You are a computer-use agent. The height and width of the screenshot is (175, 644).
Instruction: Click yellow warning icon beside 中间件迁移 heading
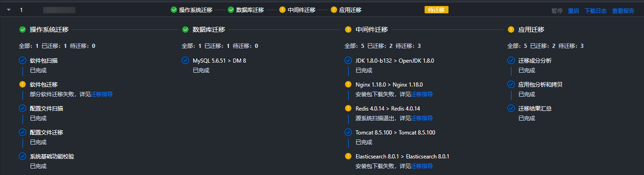point(348,29)
